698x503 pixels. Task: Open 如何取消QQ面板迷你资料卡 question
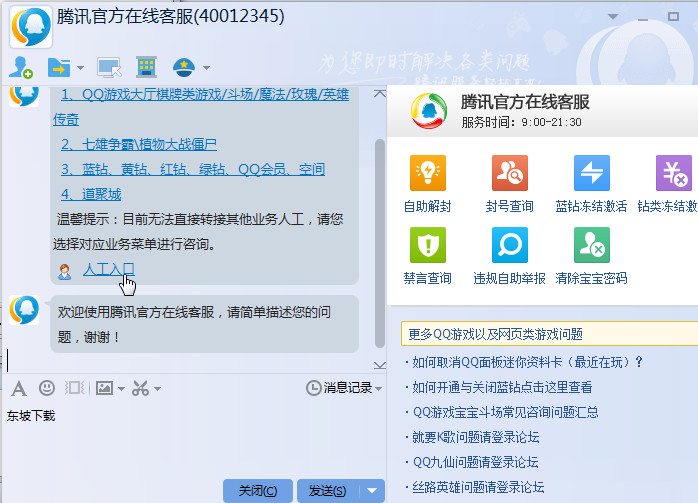pos(527,362)
